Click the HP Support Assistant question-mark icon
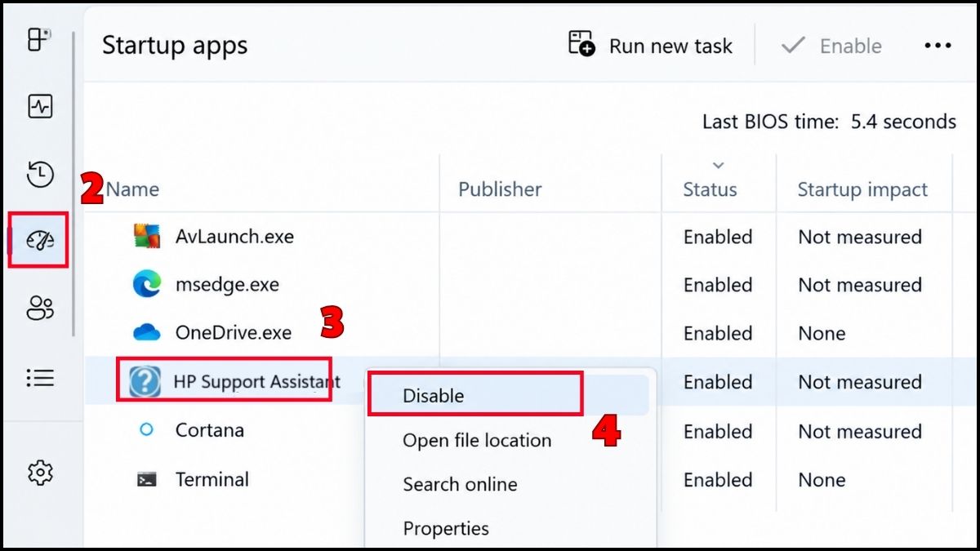Image resolution: width=980 pixels, height=551 pixels. coord(145,381)
